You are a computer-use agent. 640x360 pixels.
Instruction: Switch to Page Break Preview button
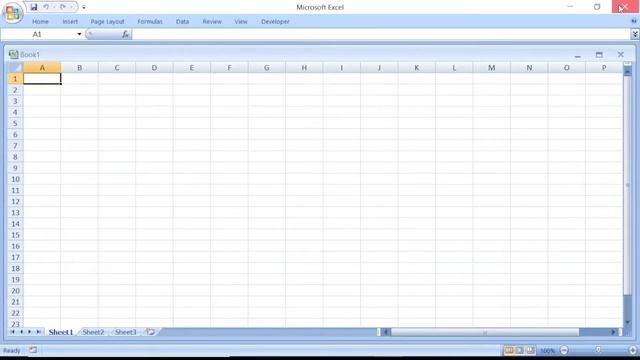(530, 350)
